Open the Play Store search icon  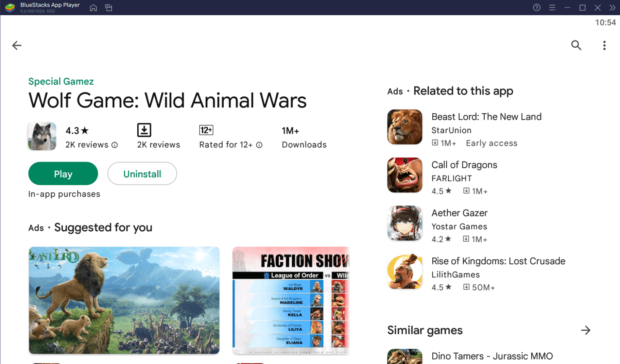(576, 45)
